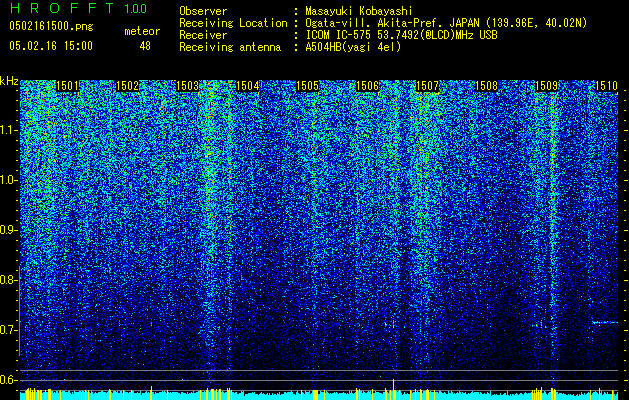Click the observer name Masayuki Kobayashi
Viewport: 629px width, 400px height.
pyautogui.click(x=359, y=11)
